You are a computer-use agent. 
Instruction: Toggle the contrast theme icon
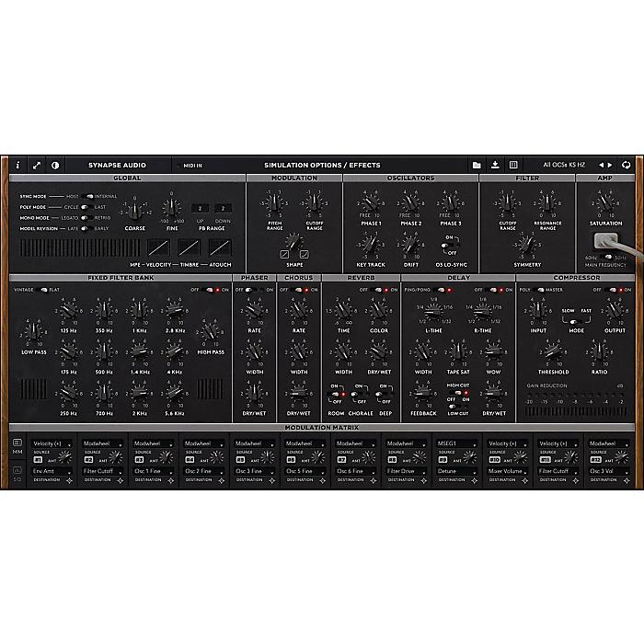[x=54, y=165]
